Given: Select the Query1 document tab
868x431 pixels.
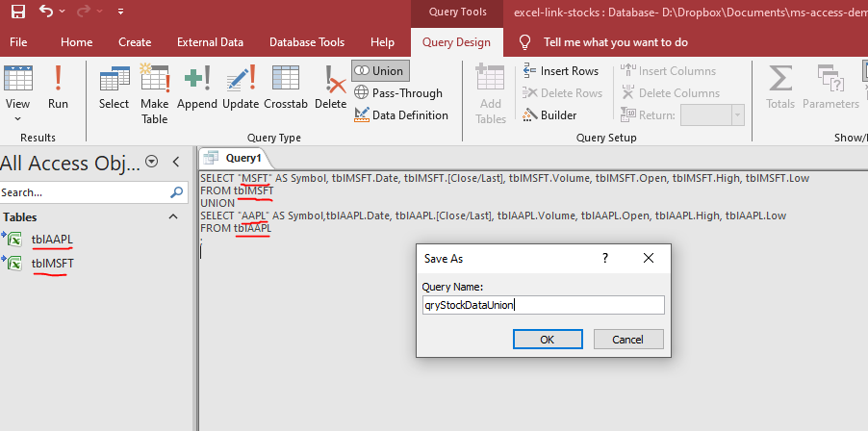Looking at the screenshot, I should tap(236, 158).
